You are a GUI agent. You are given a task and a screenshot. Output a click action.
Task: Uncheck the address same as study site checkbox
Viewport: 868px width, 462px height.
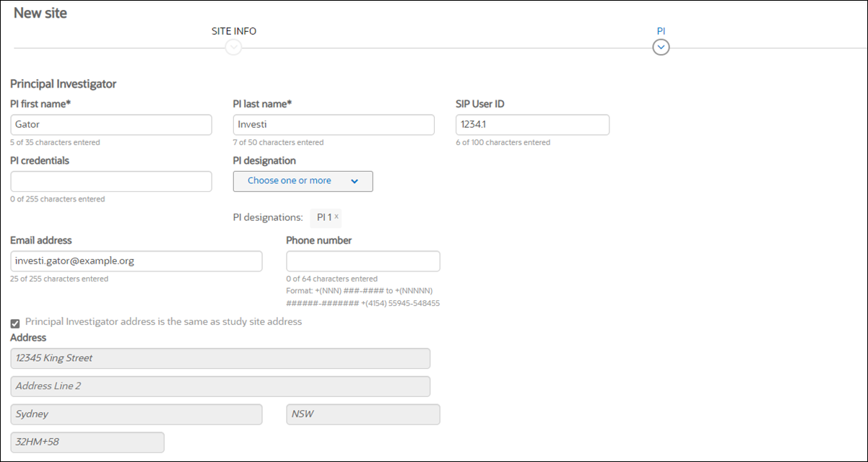[x=14, y=323]
